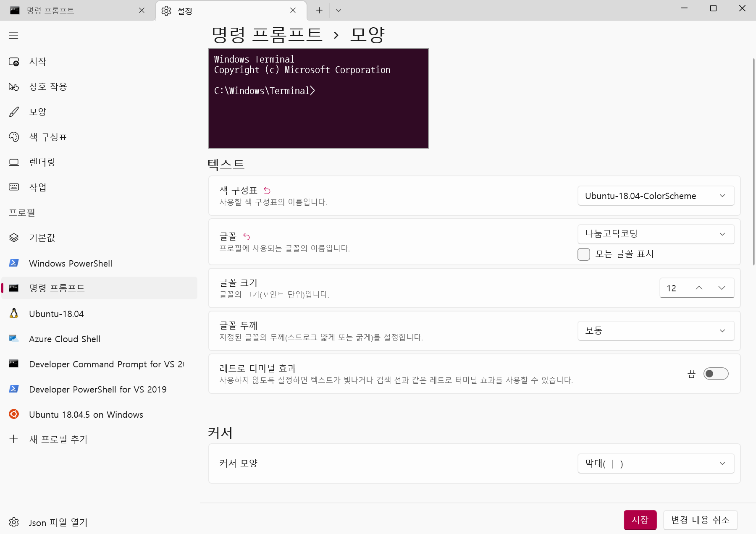
Task: Open the 글꼴 두께 보통 dropdown
Action: 656,331
